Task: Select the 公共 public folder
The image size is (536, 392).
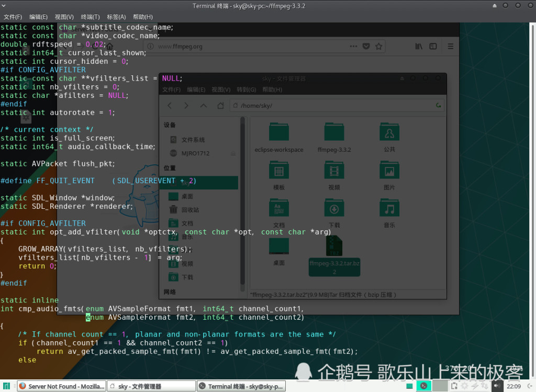Action: pyautogui.click(x=389, y=138)
